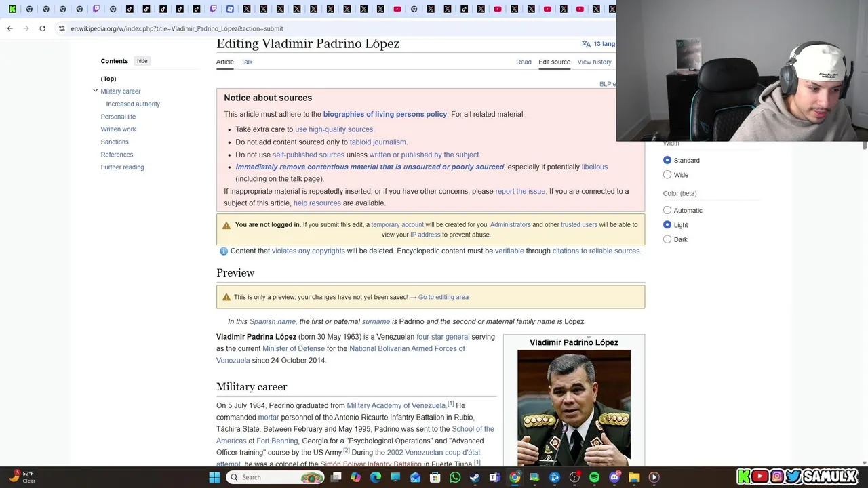Open violates any copyrights link
This screenshot has width=868, height=488.
pyautogui.click(x=309, y=251)
